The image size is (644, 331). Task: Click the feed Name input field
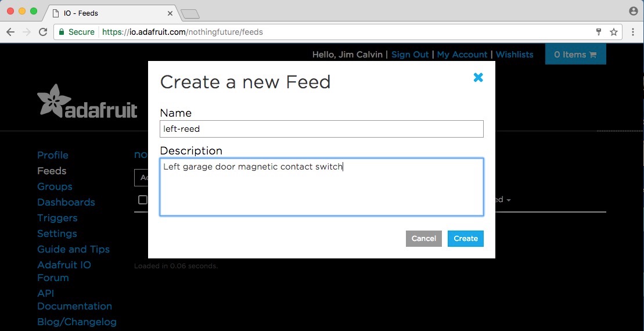tap(322, 129)
